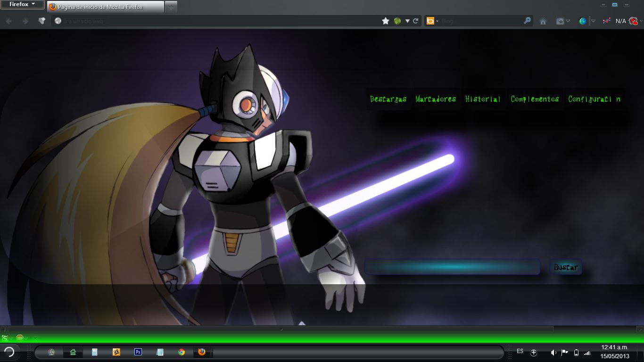
Task: Open Notepad from the taskbar
Action: click(x=159, y=352)
